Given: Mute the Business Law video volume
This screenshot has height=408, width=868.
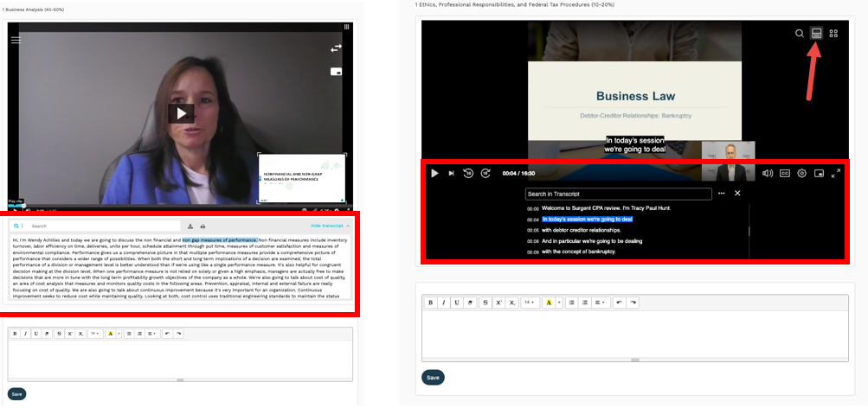Looking at the screenshot, I should pyautogui.click(x=768, y=173).
